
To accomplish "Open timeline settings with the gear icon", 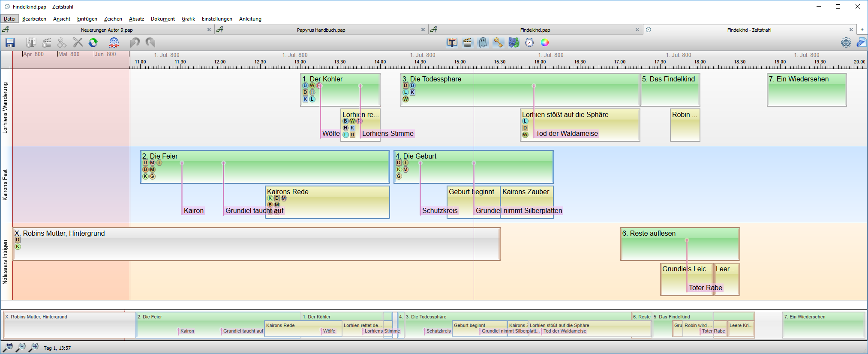I will tap(846, 42).
